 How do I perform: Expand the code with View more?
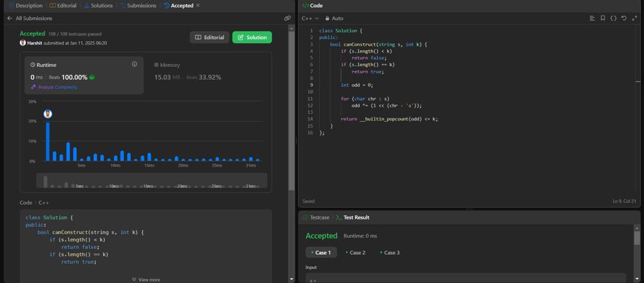(x=146, y=279)
